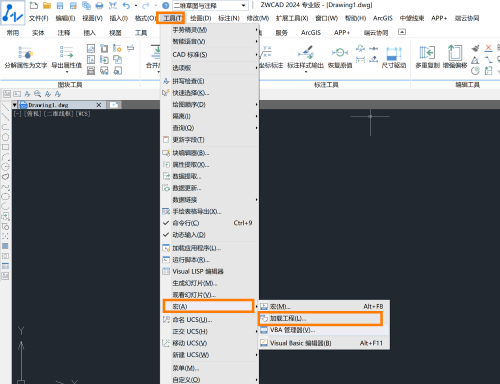Screen dimensions: 500x384
Task: Open the 插入(I) menu
Action: (119, 18)
